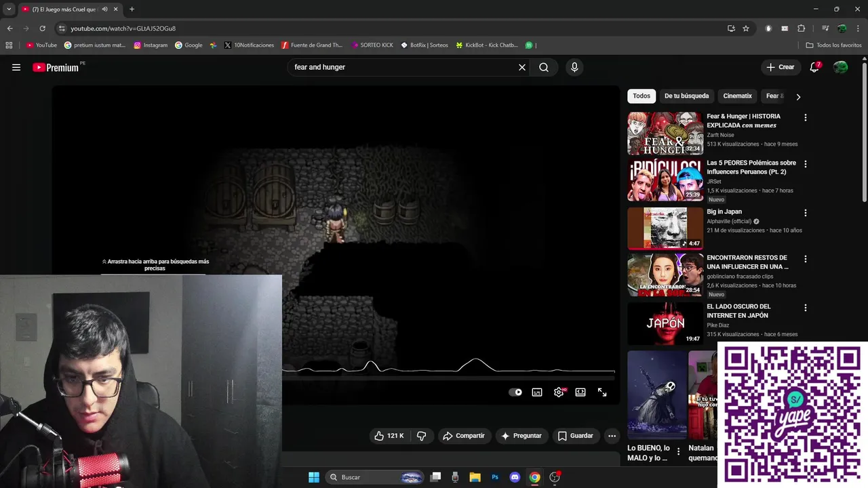Select the De tu búsqueda chip
Image resolution: width=868 pixels, height=488 pixels.
coord(686,96)
